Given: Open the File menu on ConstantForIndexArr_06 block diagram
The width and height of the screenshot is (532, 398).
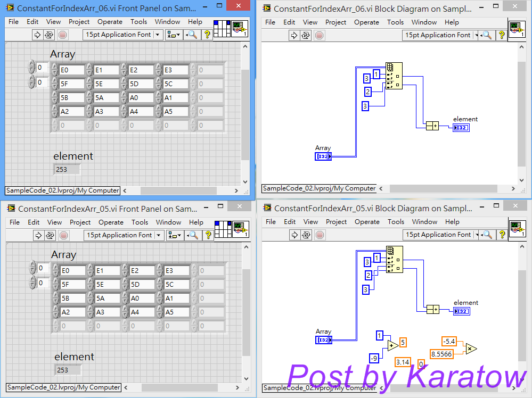Looking at the screenshot, I should click(269, 22).
